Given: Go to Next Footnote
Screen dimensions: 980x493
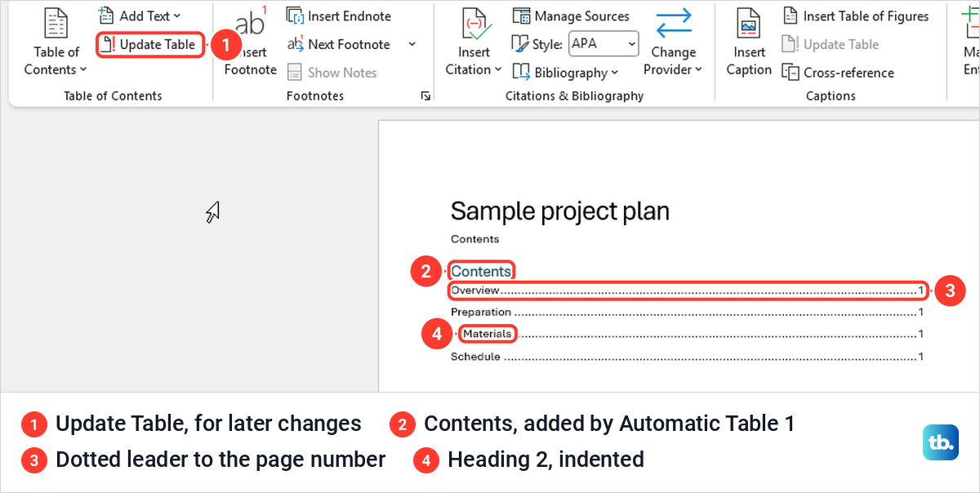Looking at the screenshot, I should pyautogui.click(x=339, y=44).
